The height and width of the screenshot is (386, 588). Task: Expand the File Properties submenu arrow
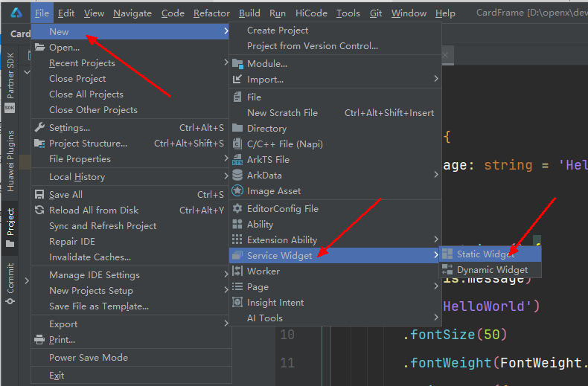coord(226,158)
